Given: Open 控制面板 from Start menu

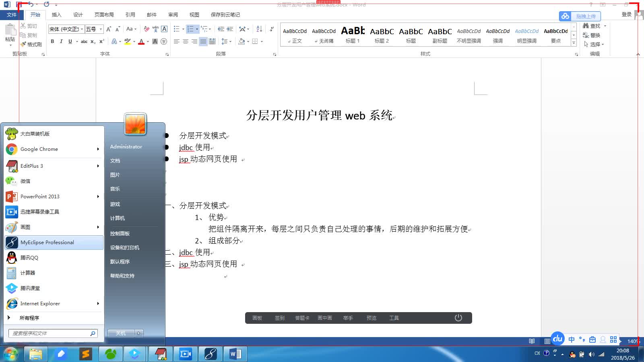Looking at the screenshot, I should 119,233.
